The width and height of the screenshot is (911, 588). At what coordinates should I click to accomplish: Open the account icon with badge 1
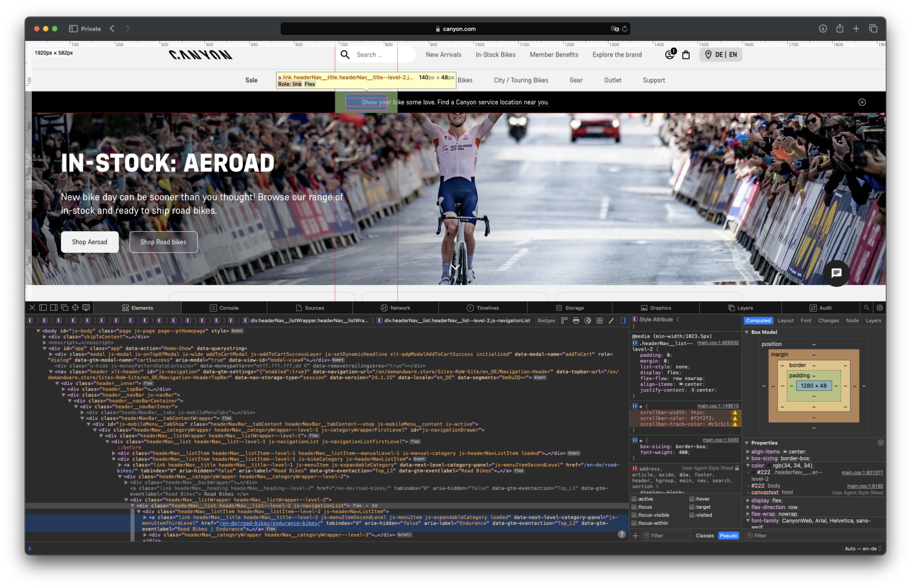[x=670, y=54]
